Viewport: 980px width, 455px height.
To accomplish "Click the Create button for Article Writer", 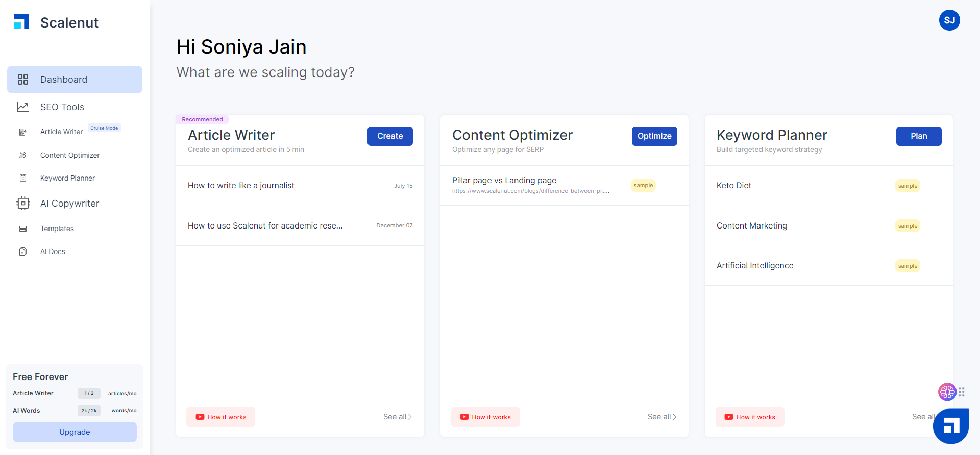I will 390,136.
